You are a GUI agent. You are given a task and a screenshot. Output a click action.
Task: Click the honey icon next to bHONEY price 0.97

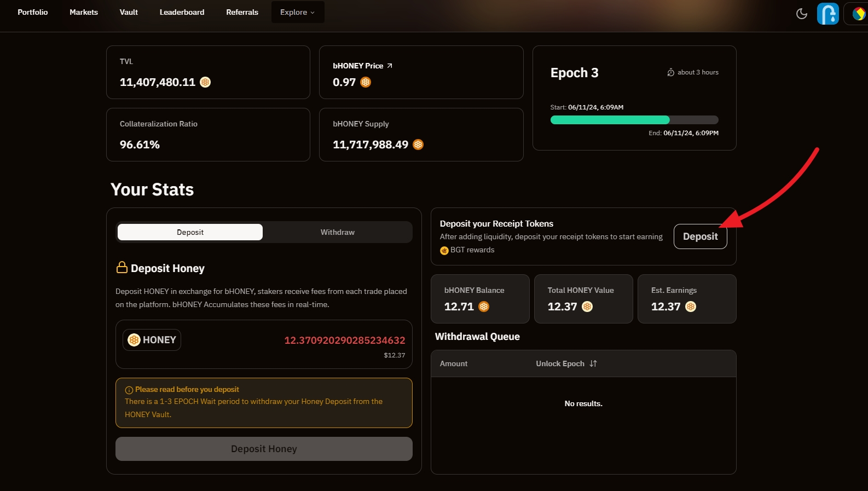point(366,82)
